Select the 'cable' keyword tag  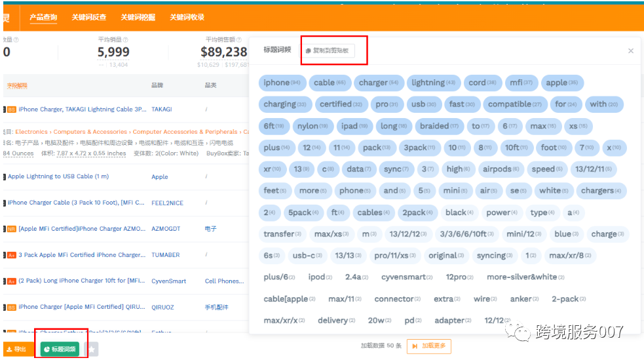(330, 83)
